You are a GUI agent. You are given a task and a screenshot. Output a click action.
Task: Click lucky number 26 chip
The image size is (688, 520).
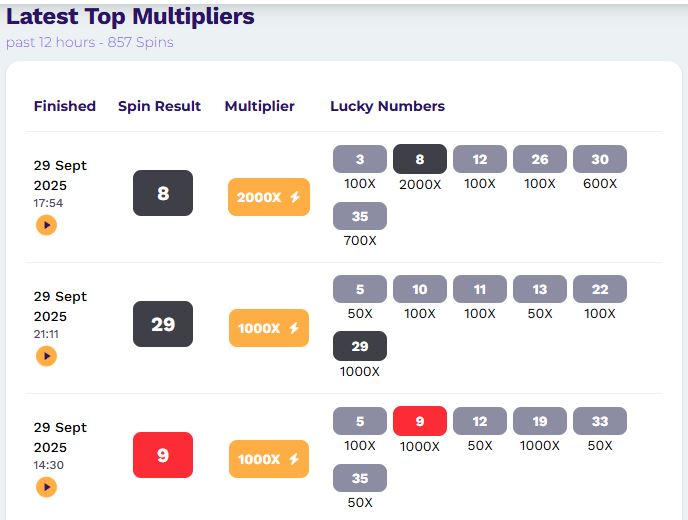(x=540, y=159)
